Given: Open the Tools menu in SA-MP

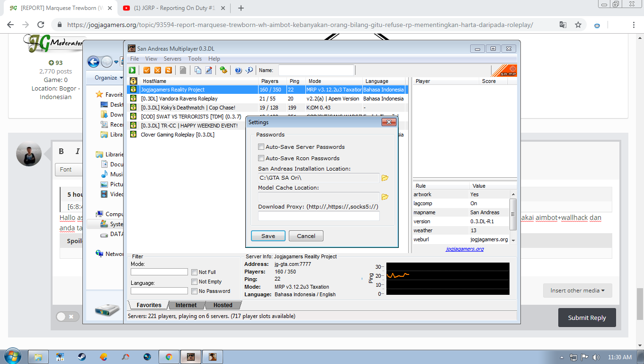Looking at the screenshot, I should pyautogui.click(x=195, y=59).
